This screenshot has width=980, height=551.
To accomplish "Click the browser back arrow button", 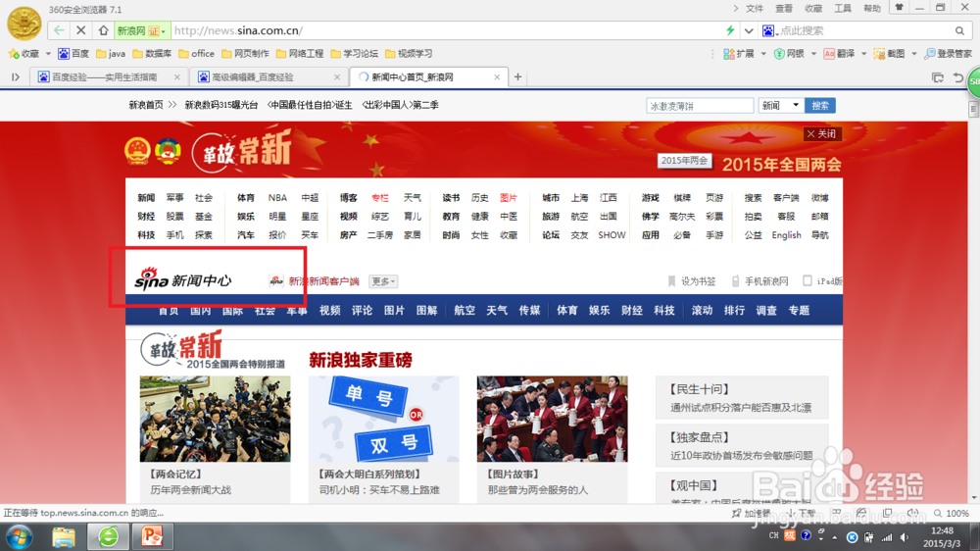I will 59,30.
